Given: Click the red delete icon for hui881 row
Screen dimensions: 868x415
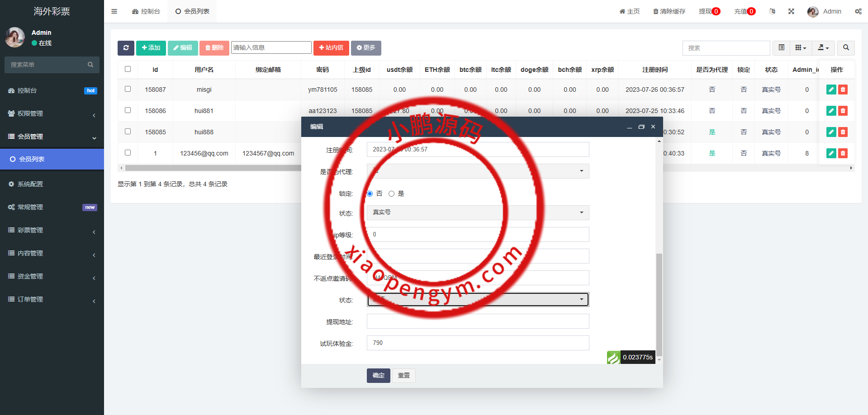Looking at the screenshot, I should tap(843, 111).
